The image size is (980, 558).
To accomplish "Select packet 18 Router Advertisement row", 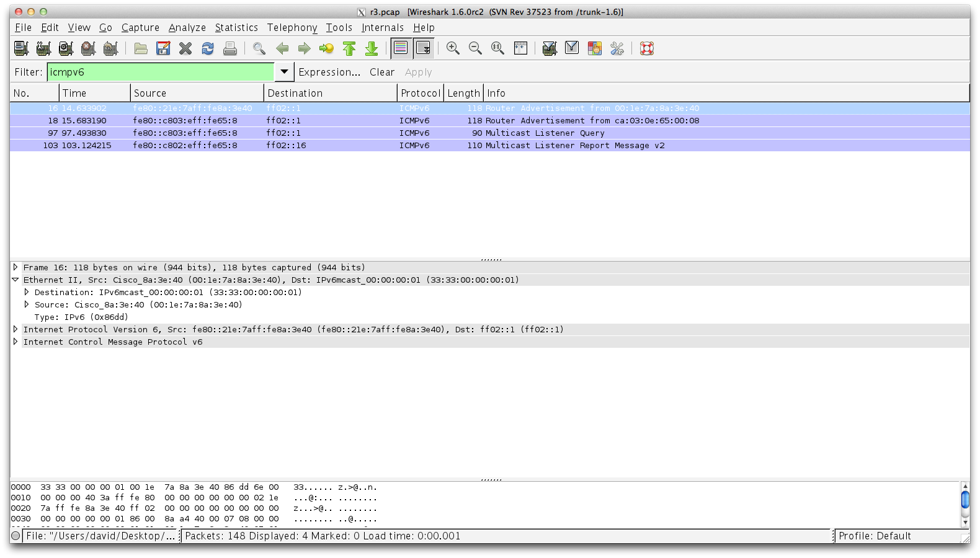I will click(x=490, y=120).
